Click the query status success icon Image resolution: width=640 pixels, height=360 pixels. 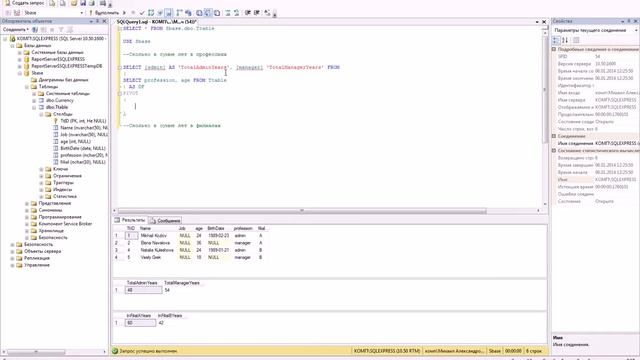click(x=115, y=351)
